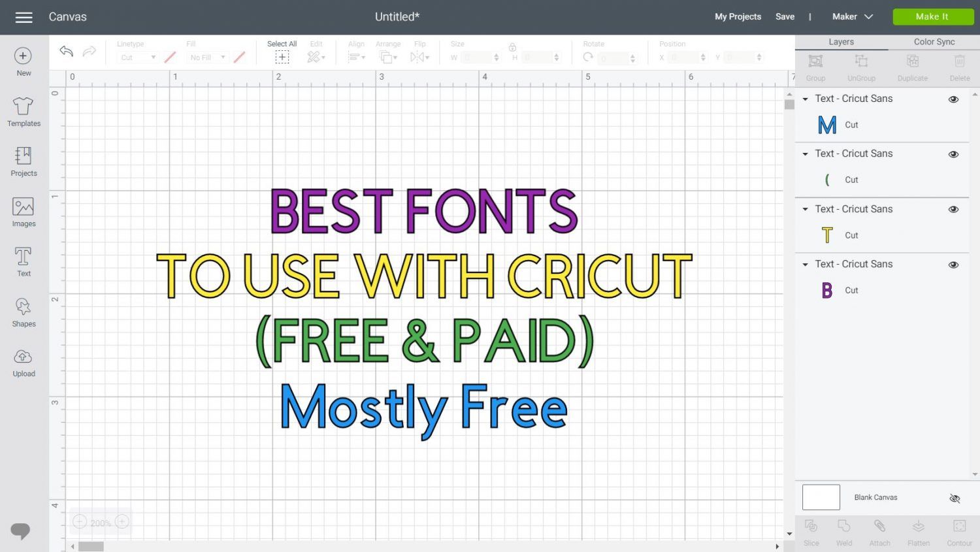Hide the B text layer
The image size is (980, 552).
point(954,265)
